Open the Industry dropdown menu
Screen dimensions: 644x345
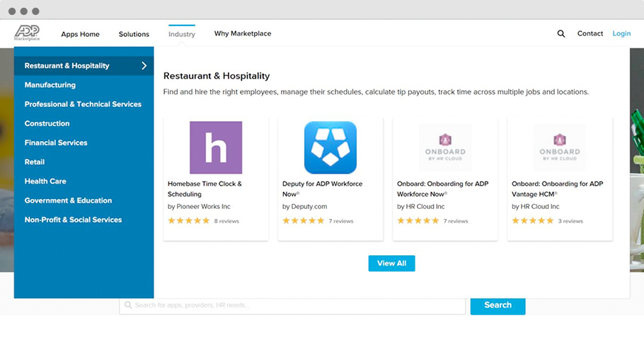point(182,34)
